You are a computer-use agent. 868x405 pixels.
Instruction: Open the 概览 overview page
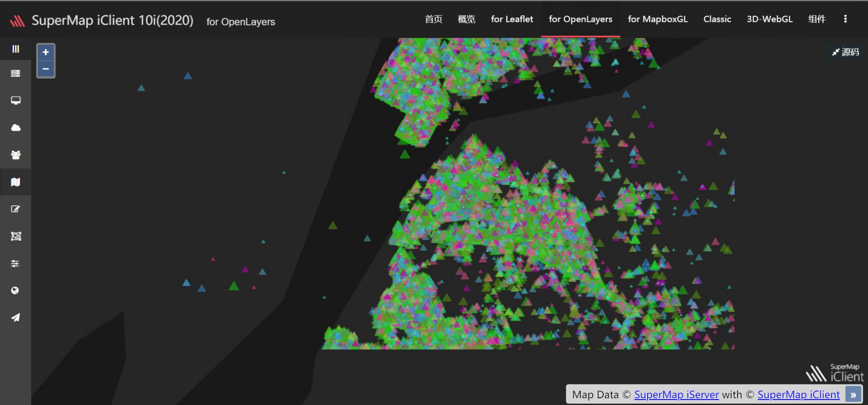point(466,19)
